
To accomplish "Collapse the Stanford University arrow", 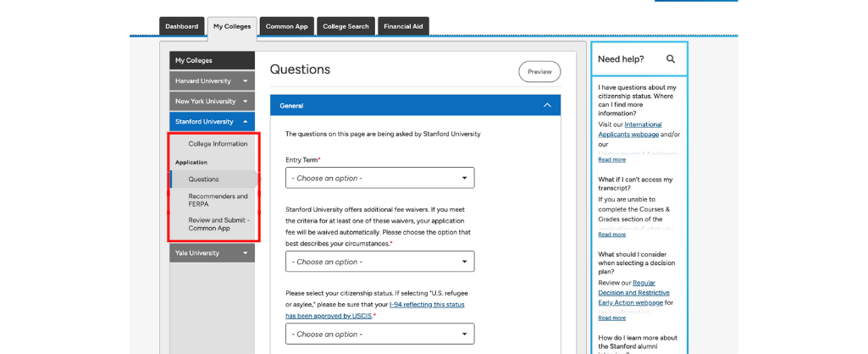I will point(246,122).
